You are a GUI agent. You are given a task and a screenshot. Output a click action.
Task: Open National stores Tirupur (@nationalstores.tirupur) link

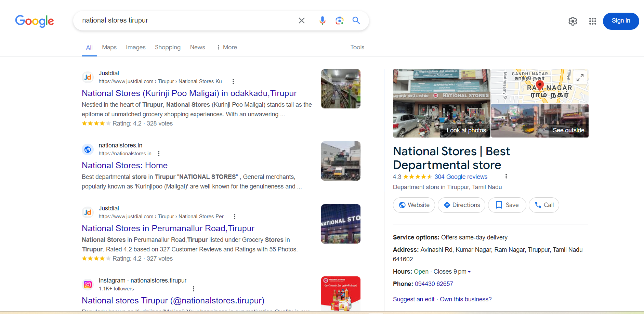click(173, 300)
